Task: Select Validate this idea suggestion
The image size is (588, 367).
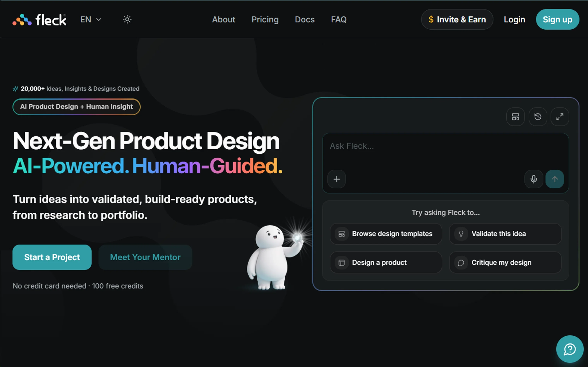Action: click(x=505, y=234)
